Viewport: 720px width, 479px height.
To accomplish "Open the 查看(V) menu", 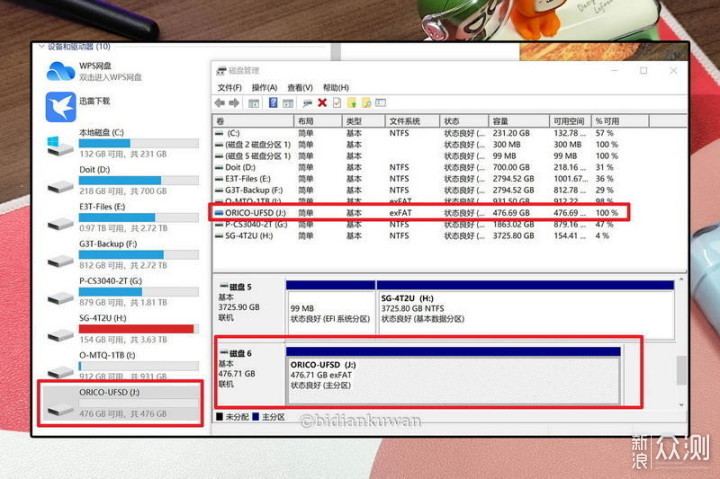I will tap(300, 87).
